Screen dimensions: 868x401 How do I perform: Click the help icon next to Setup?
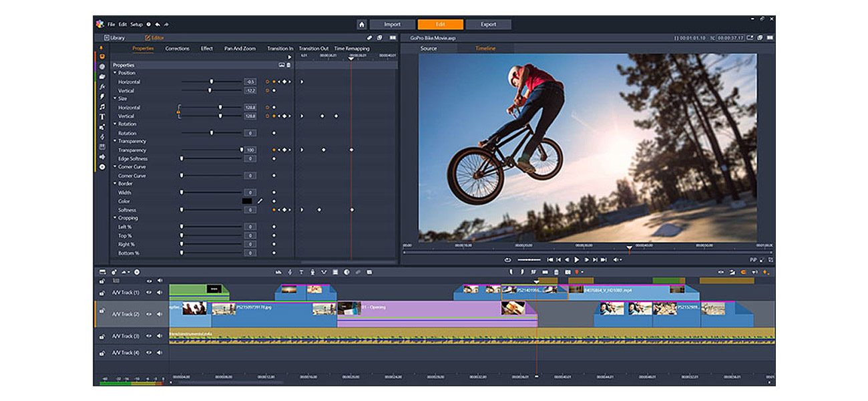(148, 24)
